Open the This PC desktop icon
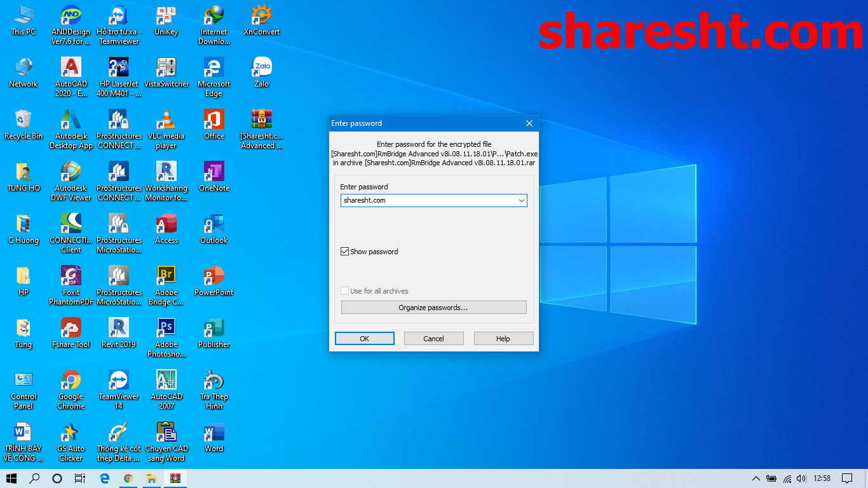 tap(24, 20)
